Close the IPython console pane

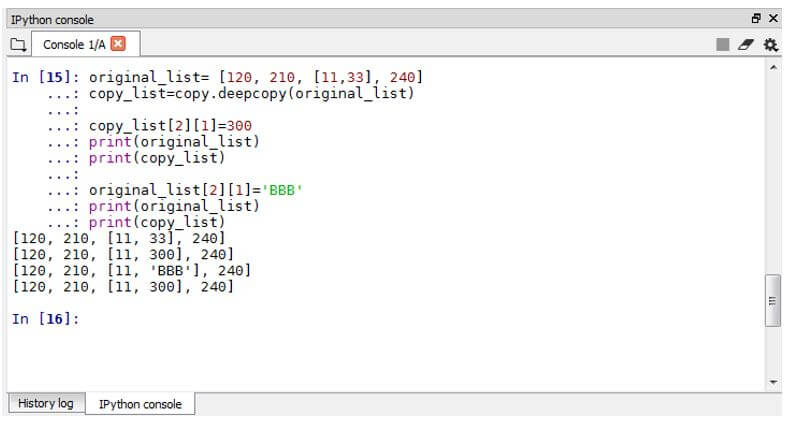(x=773, y=19)
